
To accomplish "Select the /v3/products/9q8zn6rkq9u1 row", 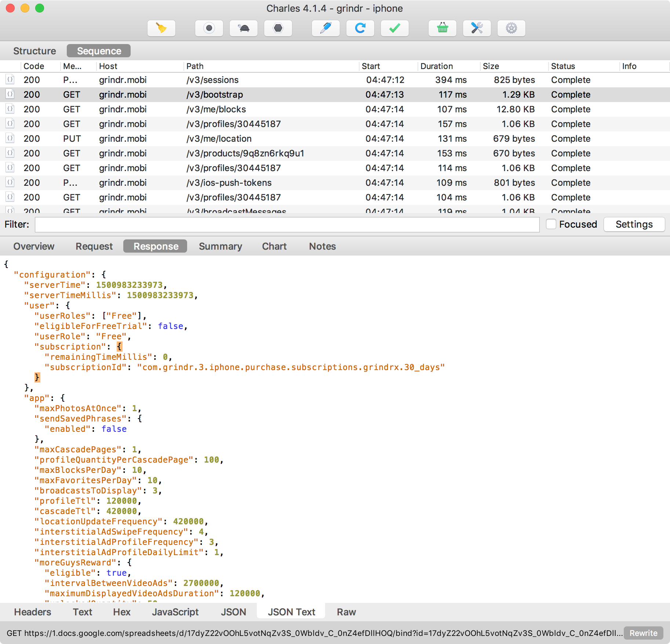I will pos(335,153).
